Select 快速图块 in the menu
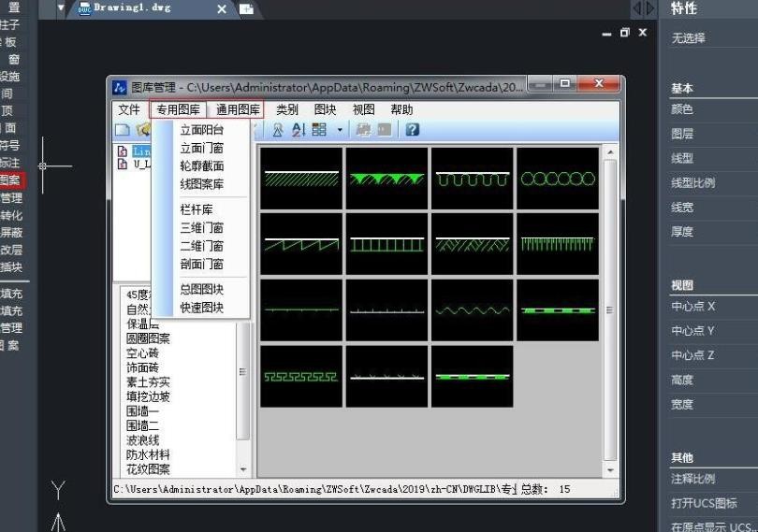Screen dimensions: 758x532 click(201, 308)
